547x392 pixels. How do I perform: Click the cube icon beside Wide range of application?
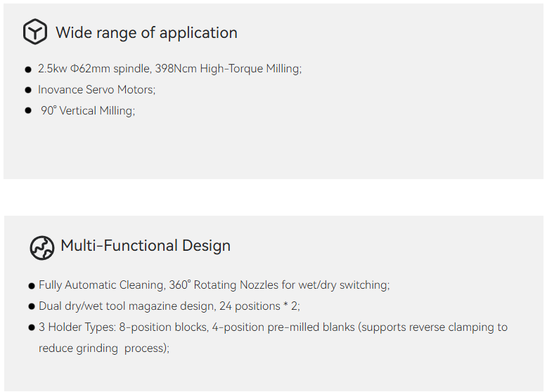(x=34, y=32)
